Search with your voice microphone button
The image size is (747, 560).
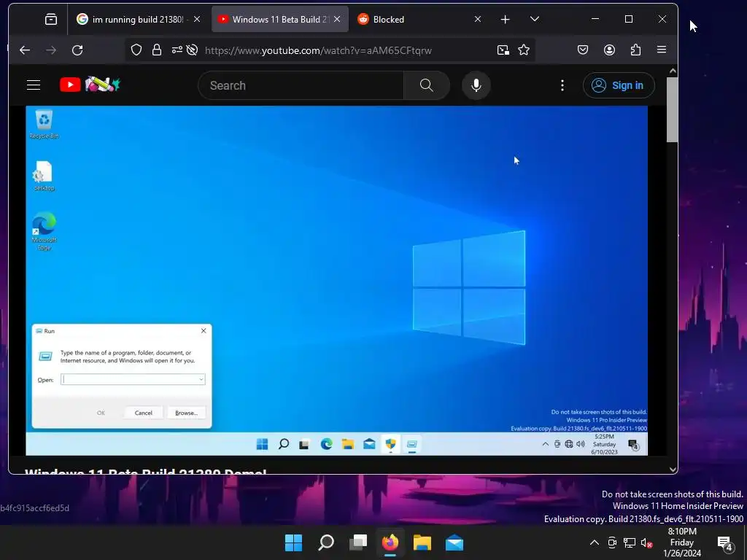[x=476, y=85]
